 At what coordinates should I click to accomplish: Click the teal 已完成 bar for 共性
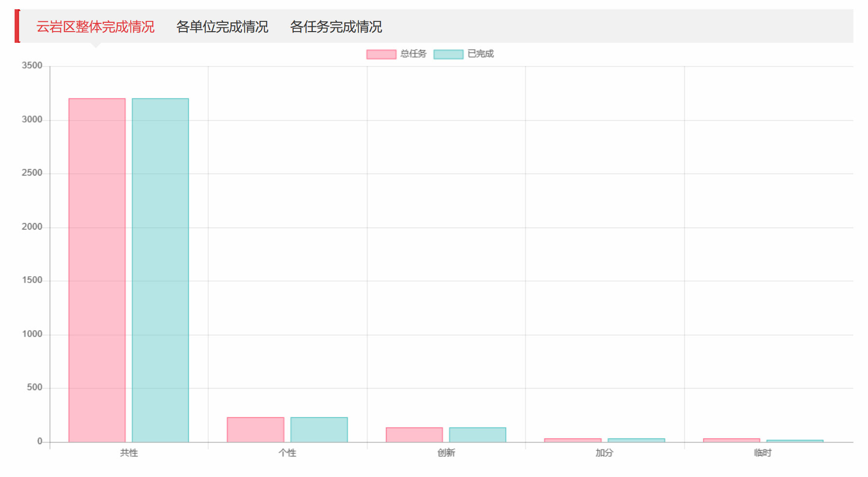click(160, 270)
